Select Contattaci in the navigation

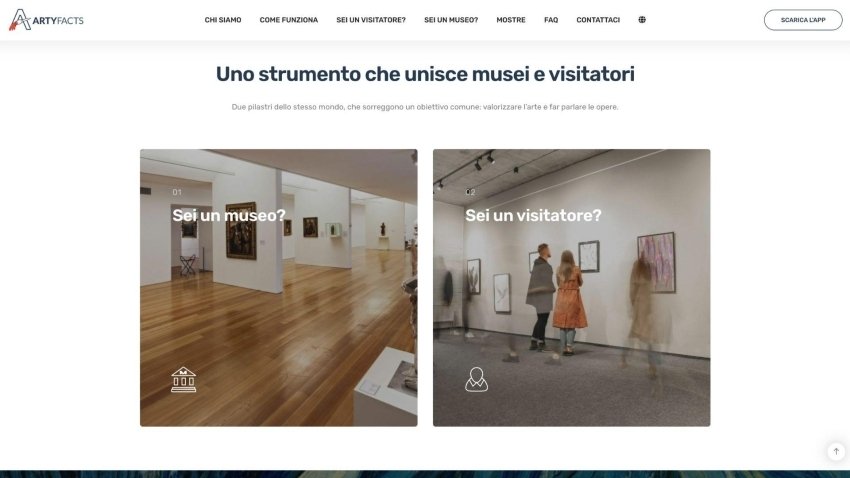point(598,20)
